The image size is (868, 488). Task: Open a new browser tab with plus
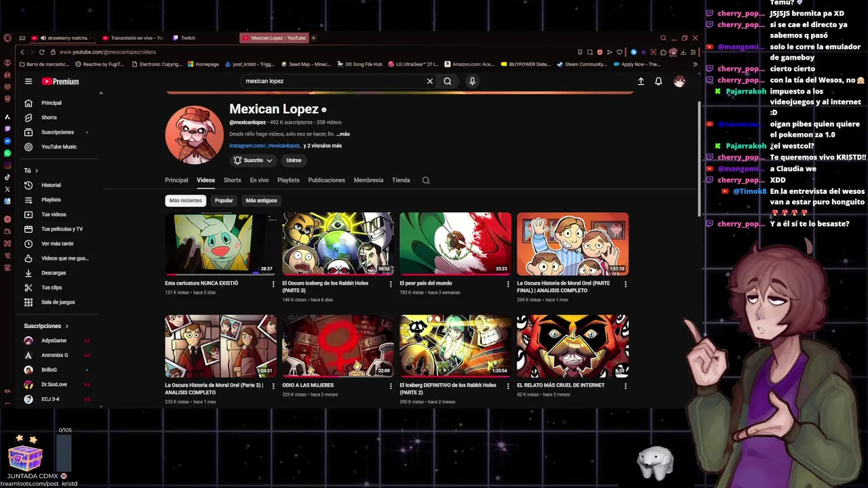tap(313, 38)
